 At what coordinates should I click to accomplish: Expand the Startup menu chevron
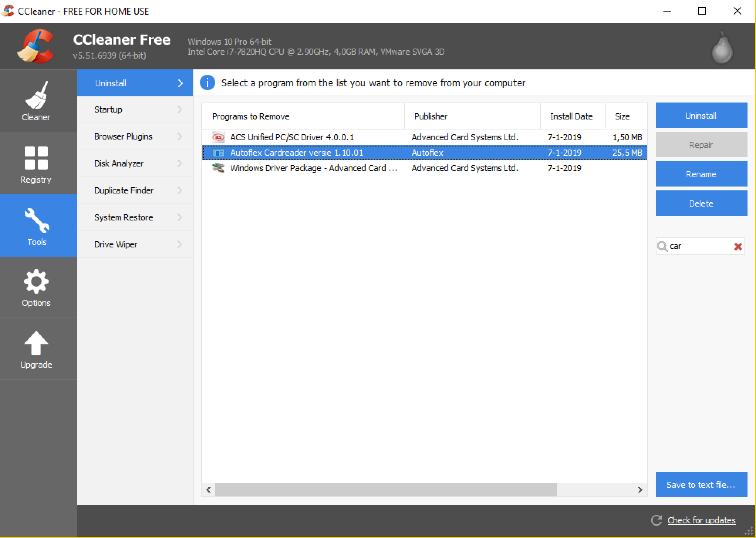pyautogui.click(x=180, y=109)
